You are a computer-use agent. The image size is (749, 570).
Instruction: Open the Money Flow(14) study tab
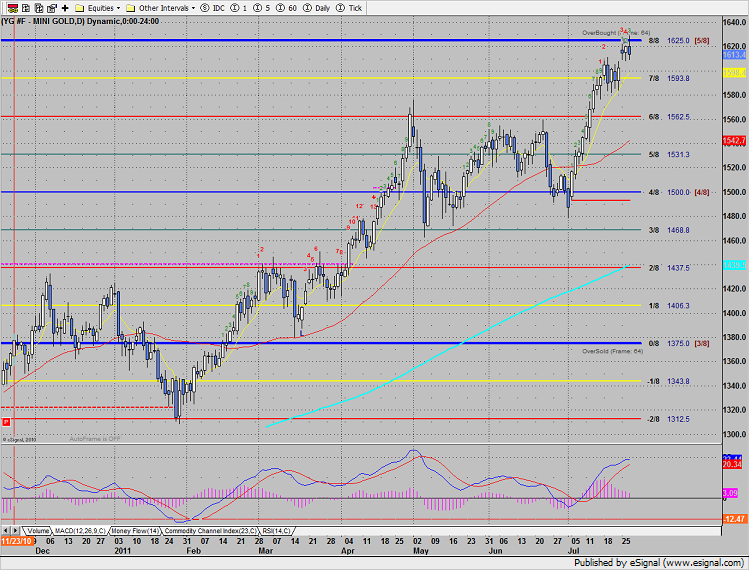click(x=135, y=531)
